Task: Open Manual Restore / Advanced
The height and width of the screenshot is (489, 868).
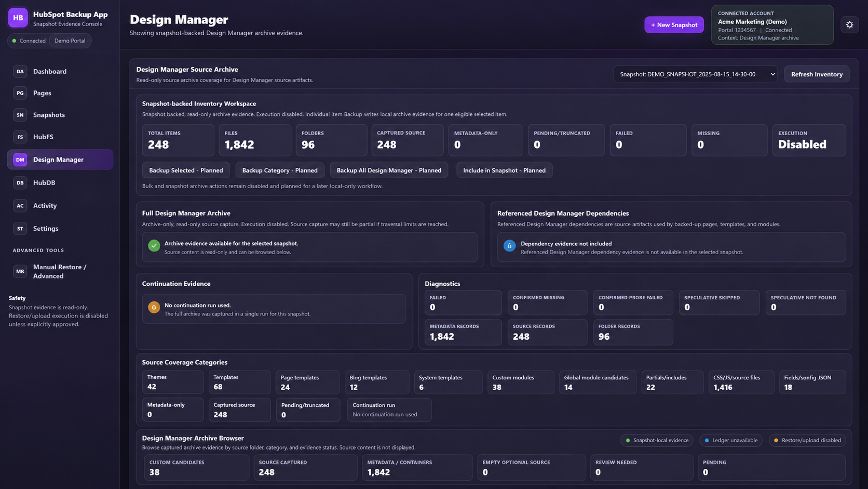Action: point(60,271)
